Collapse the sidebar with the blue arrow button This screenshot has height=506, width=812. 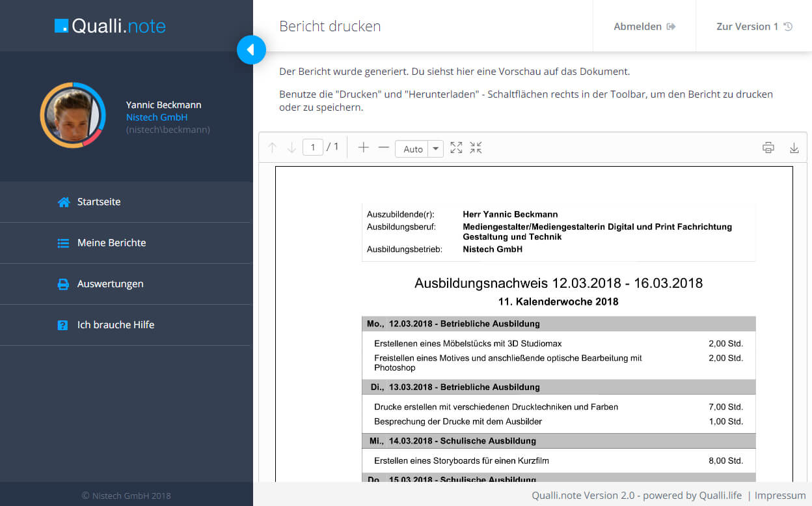pos(251,49)
